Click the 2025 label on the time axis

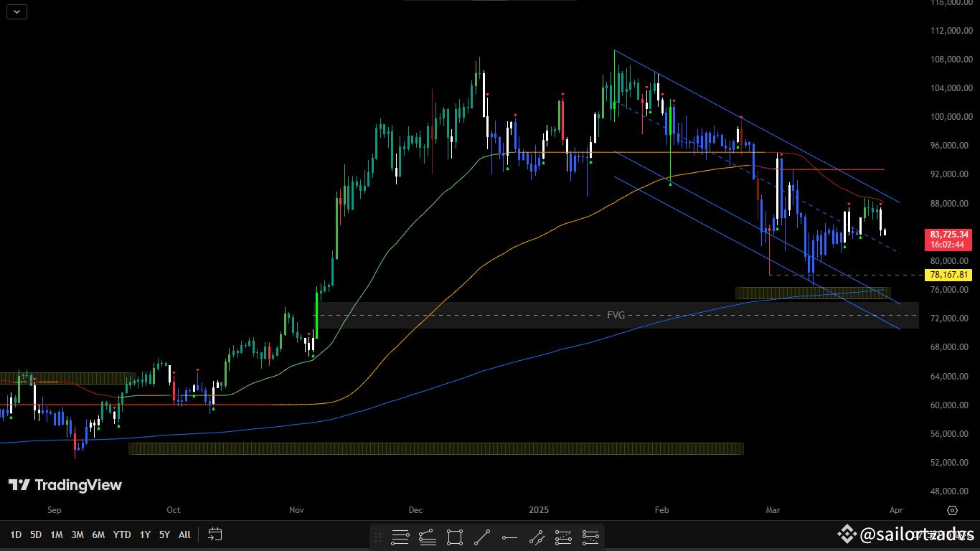(539, 510)
